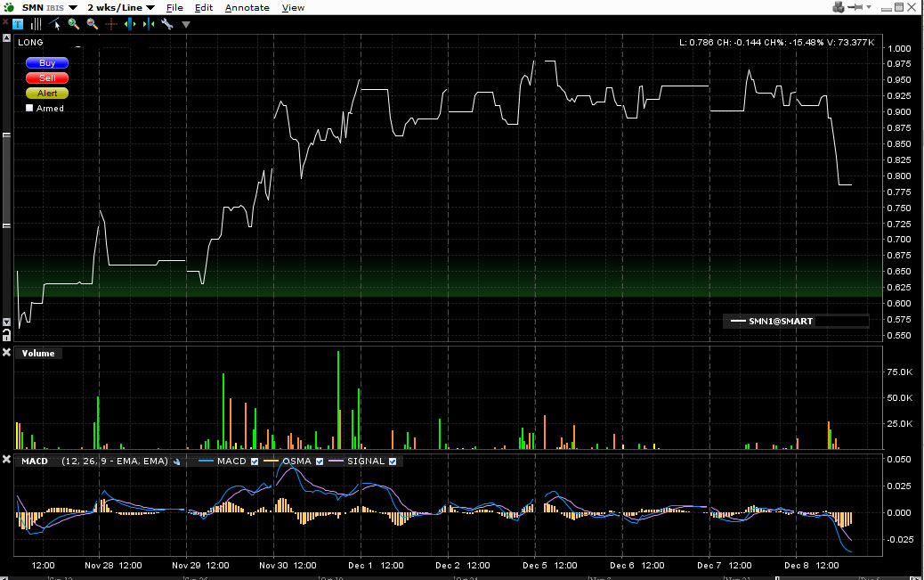The image size is (924, 580).
Task: Activate the orange crosshair tool
Action: coord(110,24)
